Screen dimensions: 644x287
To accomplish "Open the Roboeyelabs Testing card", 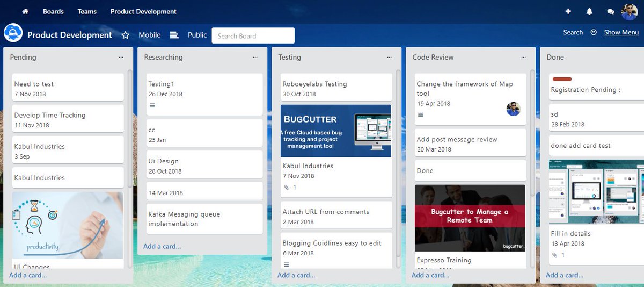I will click(336, 88).
